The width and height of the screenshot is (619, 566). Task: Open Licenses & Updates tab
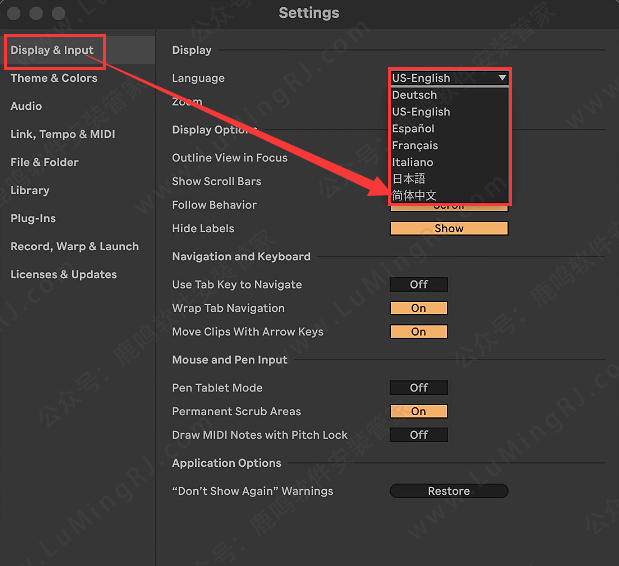tap(63, 274)
